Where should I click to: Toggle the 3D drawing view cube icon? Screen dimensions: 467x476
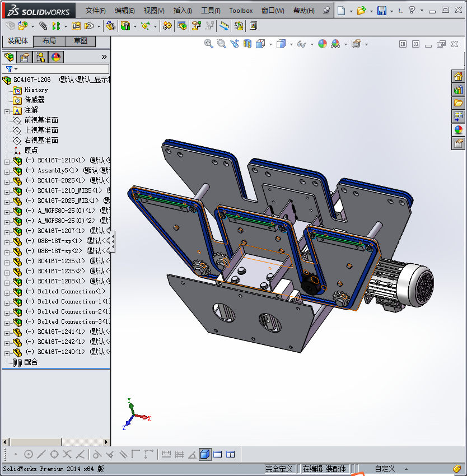(205, 454)
